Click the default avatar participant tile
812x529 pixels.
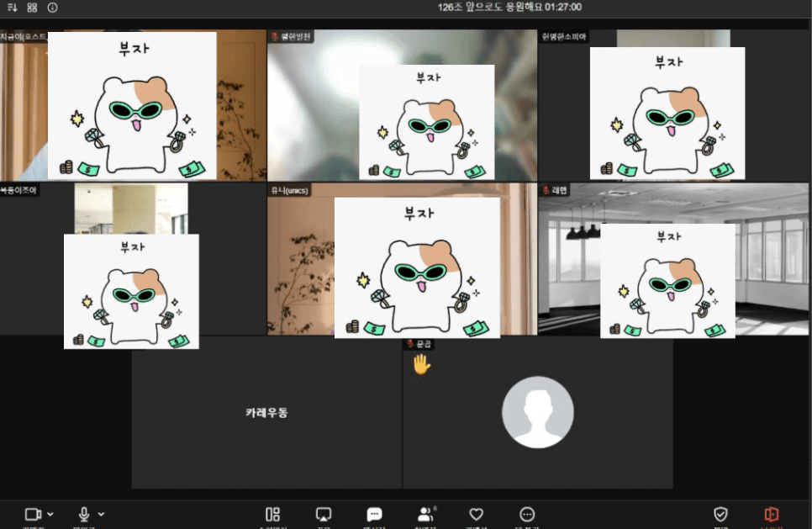[538, 413]
